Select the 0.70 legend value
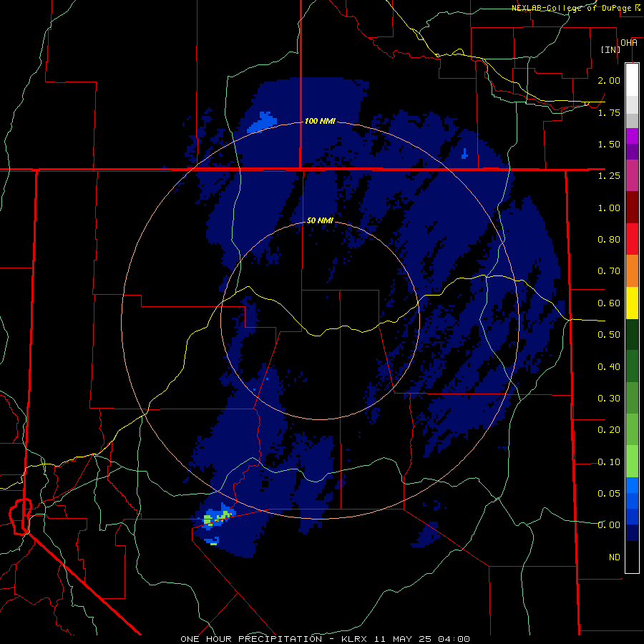The height and width of the screenshot is (644, 644). pos(609,271)
